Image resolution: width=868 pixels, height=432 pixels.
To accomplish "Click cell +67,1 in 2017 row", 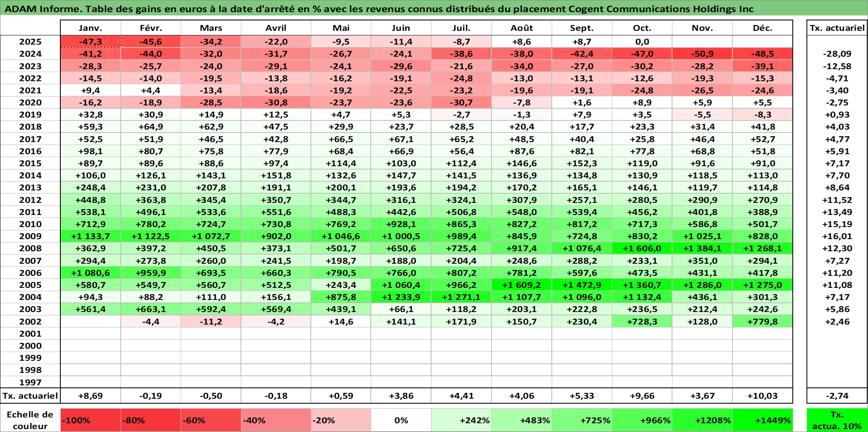I will [x=401, y=139].
